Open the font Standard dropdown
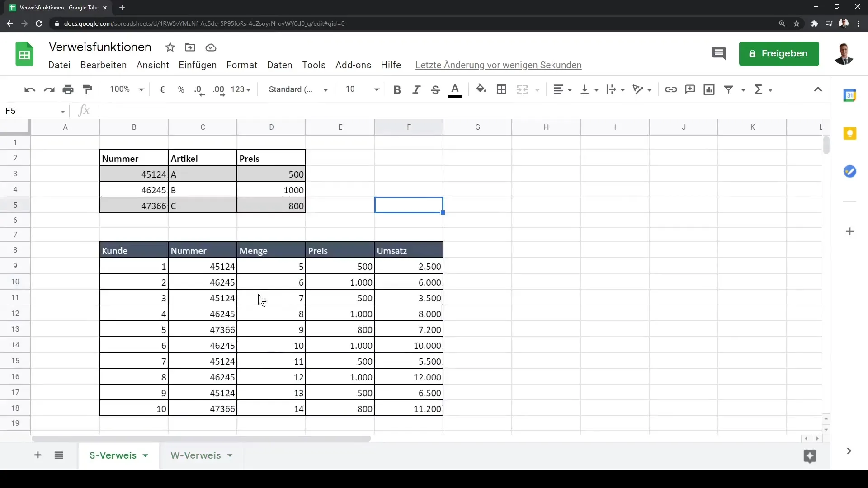868x488 pixels. coord(298,89)
